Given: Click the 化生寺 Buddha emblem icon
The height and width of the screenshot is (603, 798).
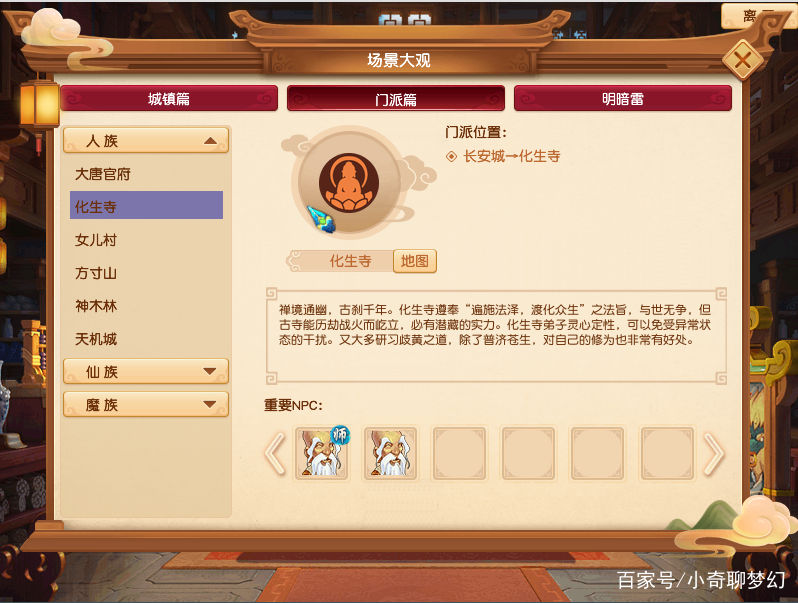Looking at the screenshot, I should click(x=349, y=183).
